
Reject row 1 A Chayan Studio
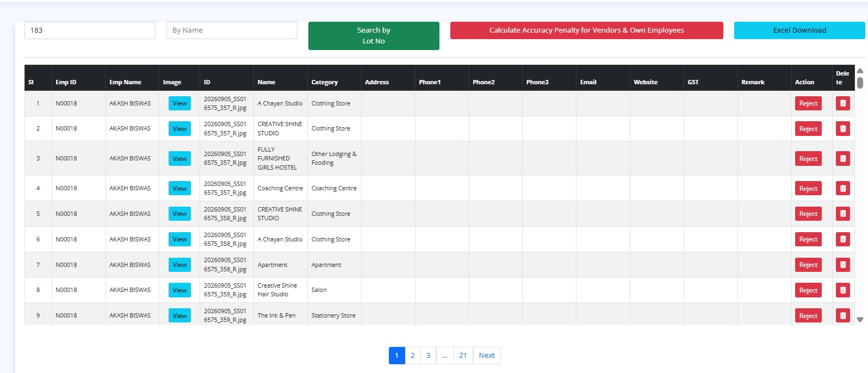(808, 103)
